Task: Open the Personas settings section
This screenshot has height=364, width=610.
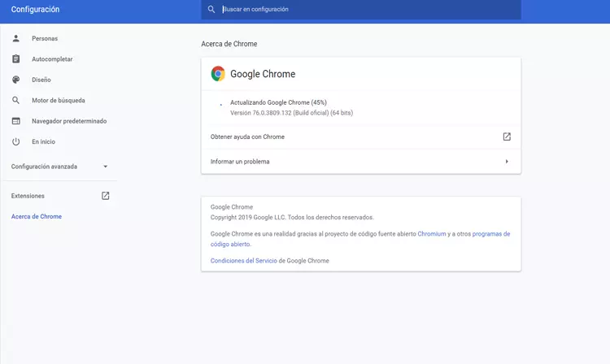Action: coord(45,38)
